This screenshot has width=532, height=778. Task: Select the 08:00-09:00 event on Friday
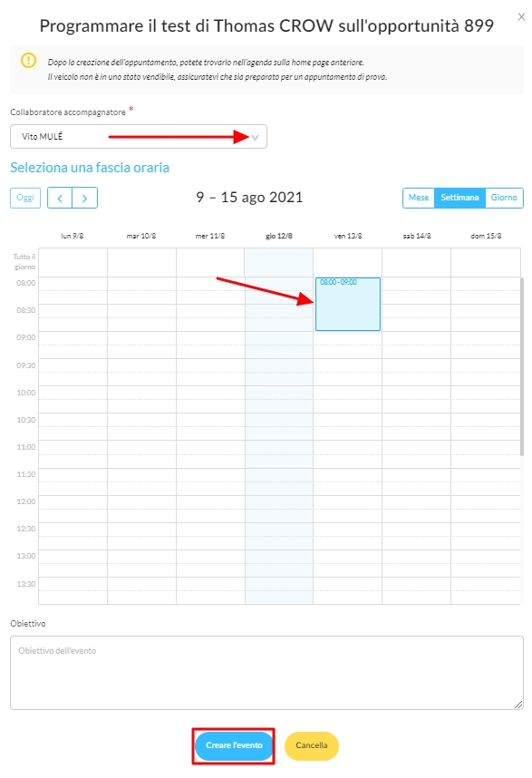[x=348, y=304]
